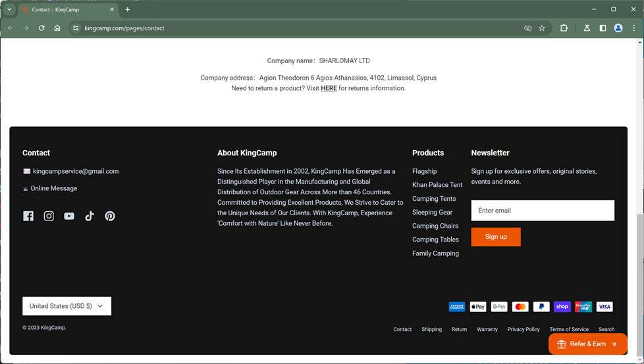This screenshot has height=364, width=644.
Task: Open the Chrome three-dot menu
Action: click(634, 28)
